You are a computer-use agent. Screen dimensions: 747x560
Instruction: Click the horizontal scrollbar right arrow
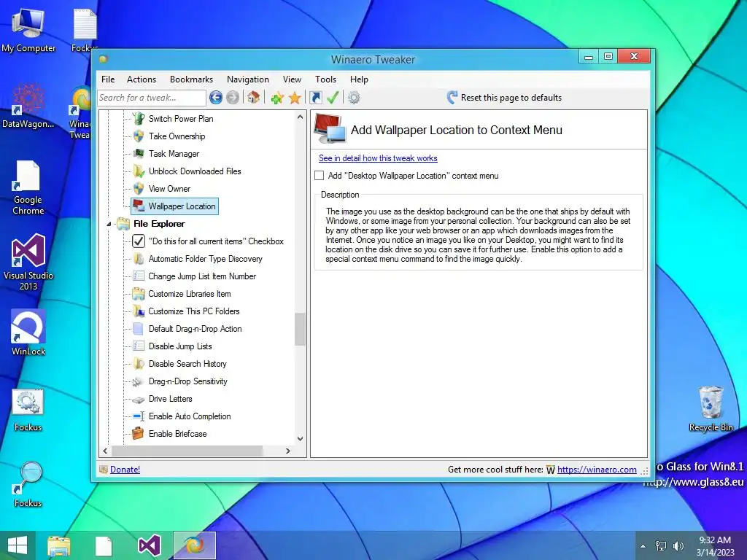pyautogui.click(x=287, y=451)
